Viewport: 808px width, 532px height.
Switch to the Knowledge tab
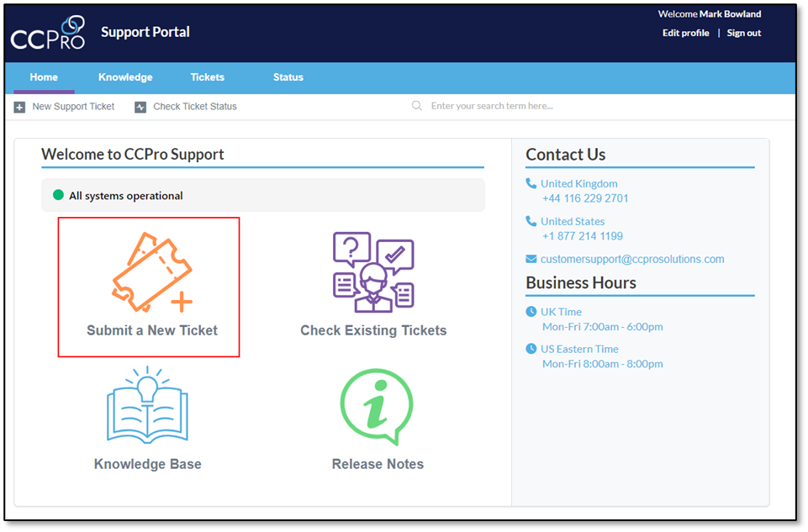(125, 77)
